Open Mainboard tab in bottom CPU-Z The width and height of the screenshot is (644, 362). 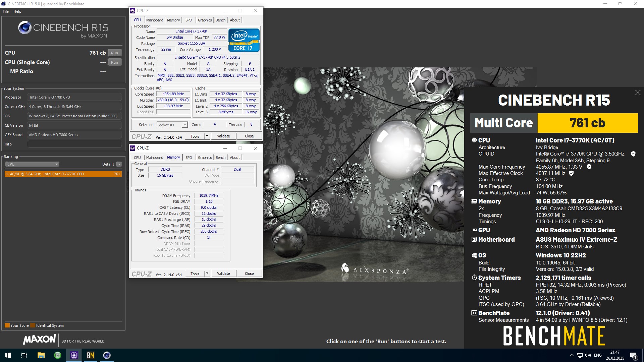pos(155,158)
